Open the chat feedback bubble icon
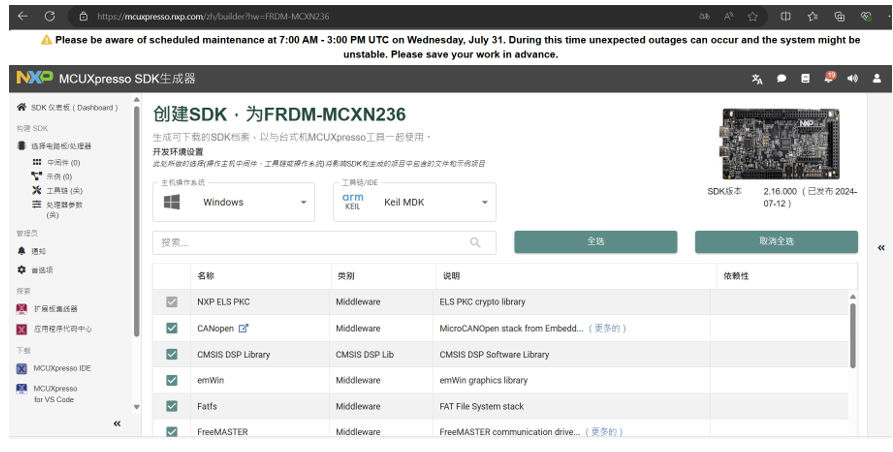893x452 pixels. click(782, 78)
